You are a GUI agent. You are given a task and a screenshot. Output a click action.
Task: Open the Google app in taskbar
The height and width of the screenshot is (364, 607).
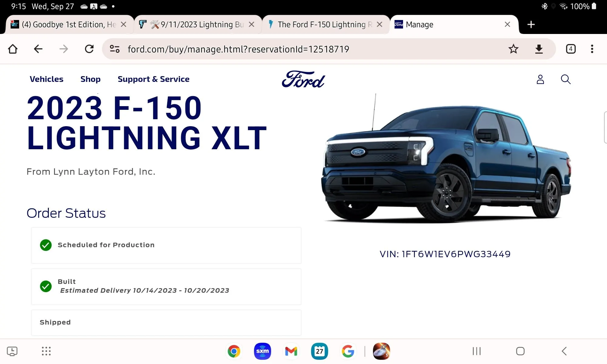[348, 352]
